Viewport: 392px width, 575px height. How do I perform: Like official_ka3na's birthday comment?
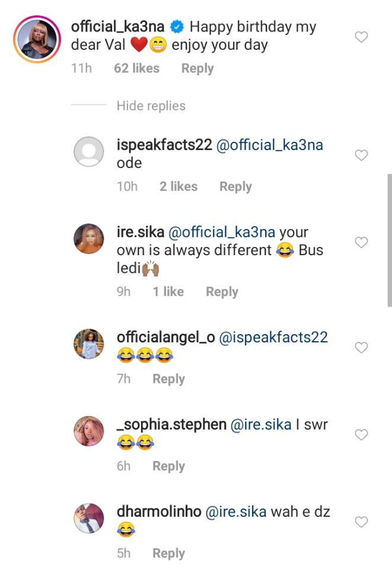coord(361,37)
